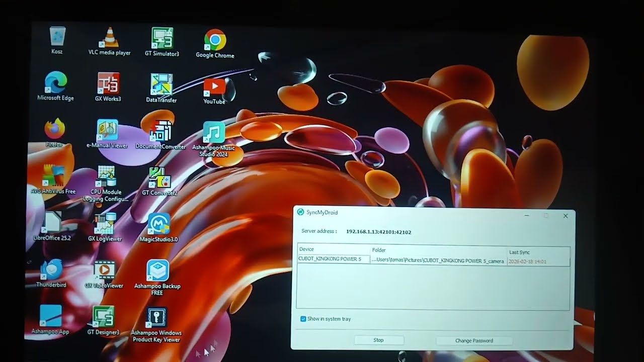
Task: Click the Stop button in SyncMyDroid
Action: [x=378, y=340]
